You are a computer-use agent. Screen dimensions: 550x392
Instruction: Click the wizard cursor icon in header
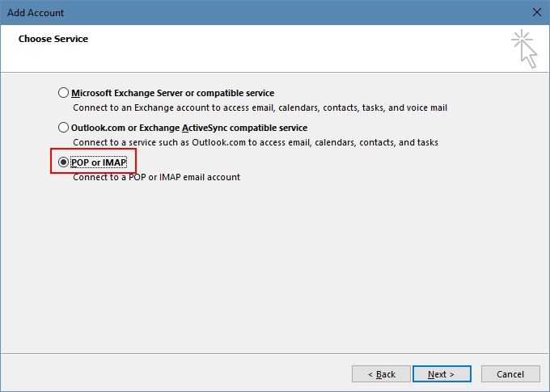click(524, 48)
